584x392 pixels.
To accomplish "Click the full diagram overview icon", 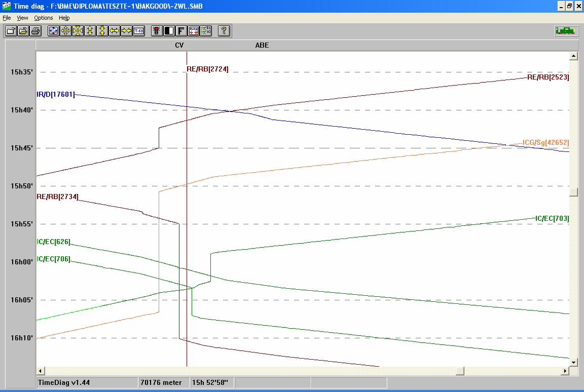I will click(x=54, y=31).
